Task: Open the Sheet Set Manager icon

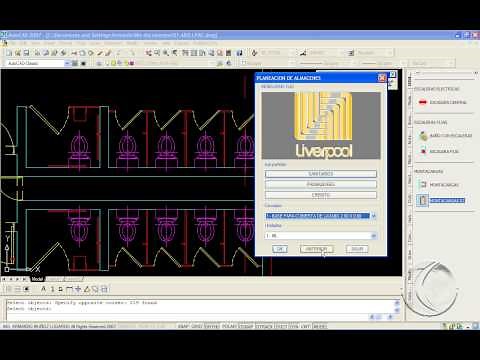Action: pos(211,53)
